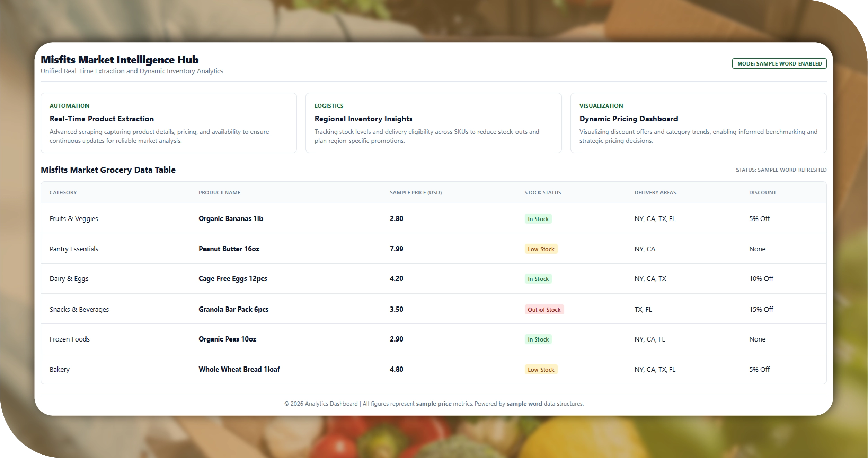Sort by the Product Name column header

(x=219, y=192)
